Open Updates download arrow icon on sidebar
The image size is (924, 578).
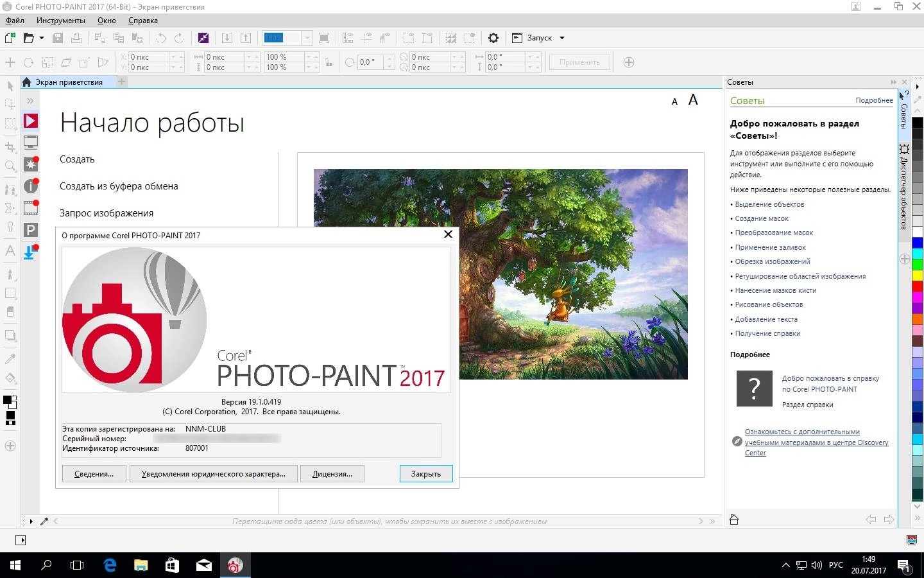pos(30,252)
